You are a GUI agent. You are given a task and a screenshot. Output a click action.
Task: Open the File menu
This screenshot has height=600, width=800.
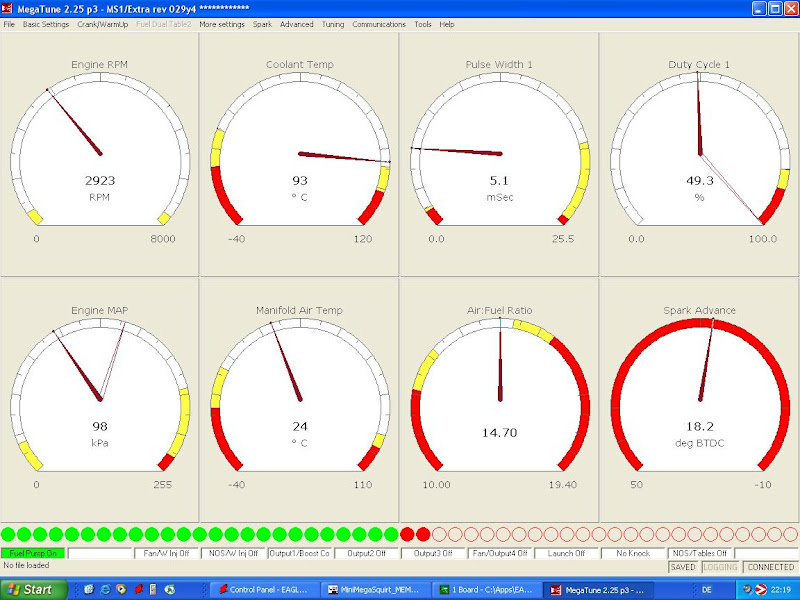(9, 24)
